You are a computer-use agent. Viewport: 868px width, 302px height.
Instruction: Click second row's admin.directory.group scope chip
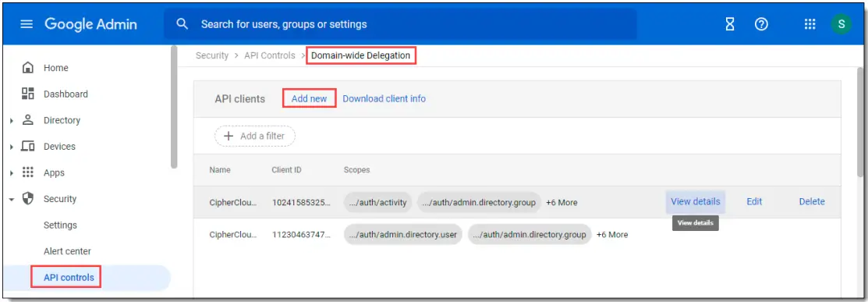click(x=530, y=234)
